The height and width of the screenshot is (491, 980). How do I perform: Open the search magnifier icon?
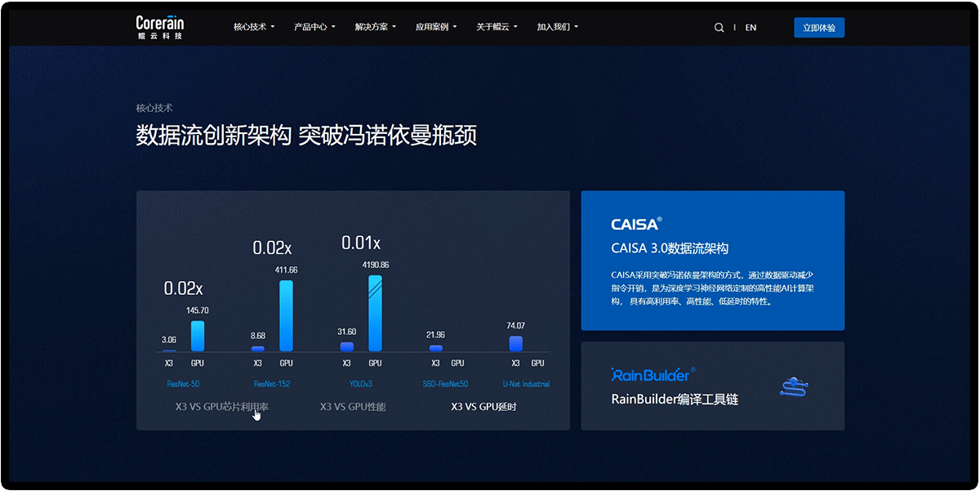point(719,27)
